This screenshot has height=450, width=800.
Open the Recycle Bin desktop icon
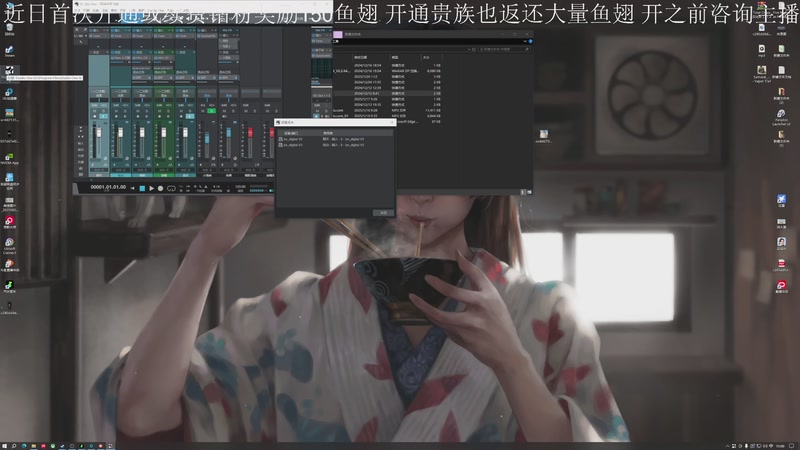[x=9, y=29]
